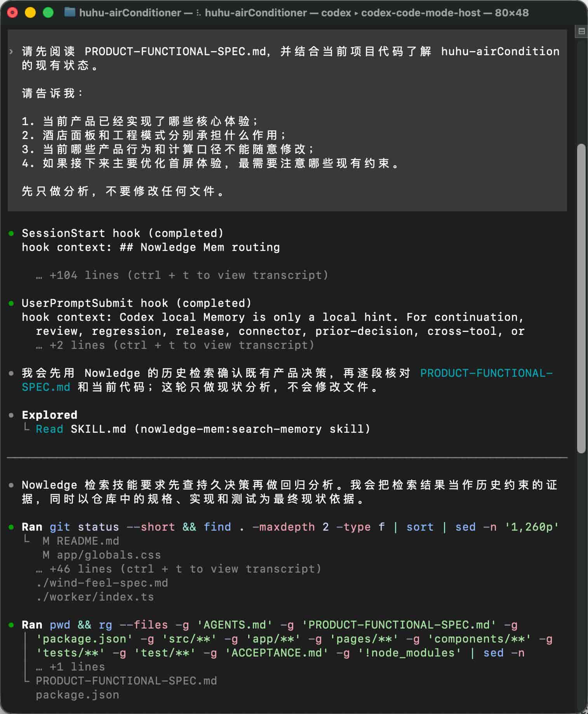Click prompt line '3. 当前哪些产品行为和计算口径不能随意修改；'
The image size is (588, 714).
[x=168, y=150]
